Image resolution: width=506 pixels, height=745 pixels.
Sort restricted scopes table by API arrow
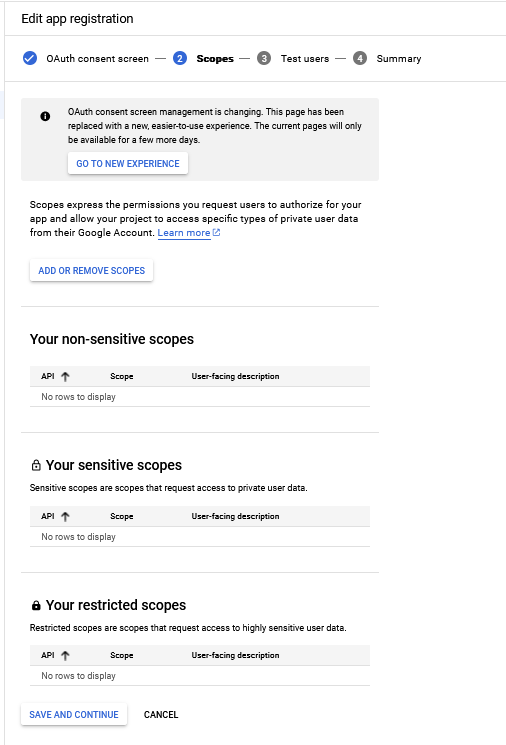(66, 656)
